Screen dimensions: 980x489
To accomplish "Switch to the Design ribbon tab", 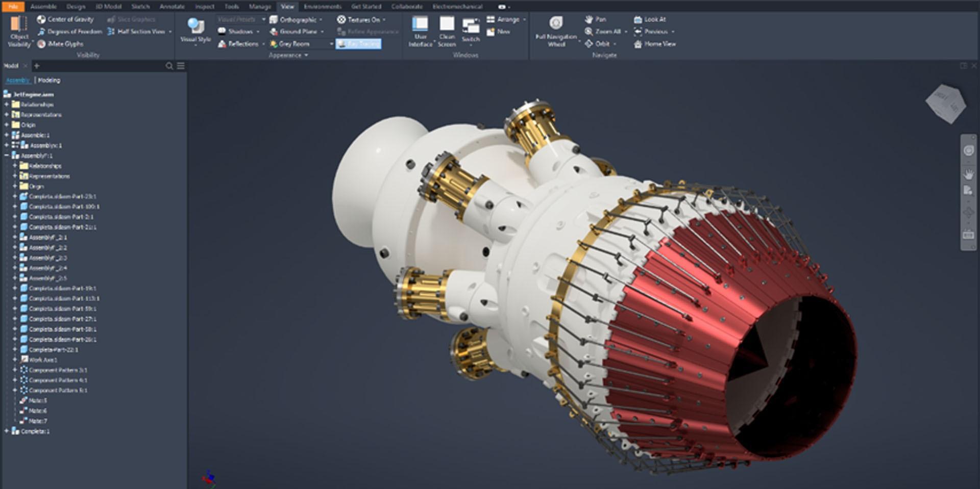I will point(76,7).
